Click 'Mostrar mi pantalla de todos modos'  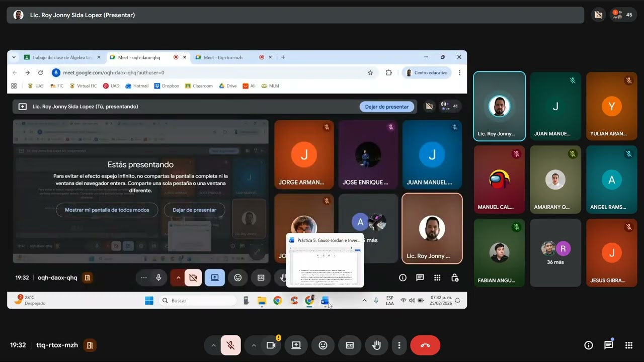coord(107,210)
